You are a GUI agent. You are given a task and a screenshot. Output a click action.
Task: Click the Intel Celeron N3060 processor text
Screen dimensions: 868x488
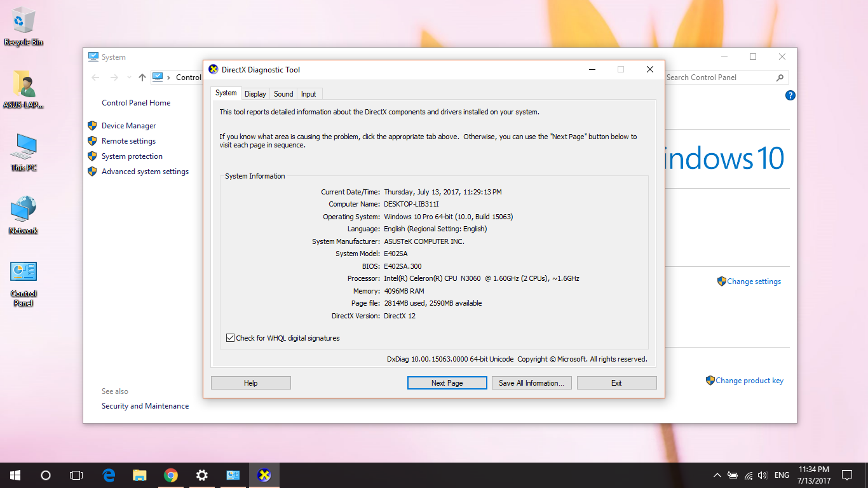click(482, 278)
